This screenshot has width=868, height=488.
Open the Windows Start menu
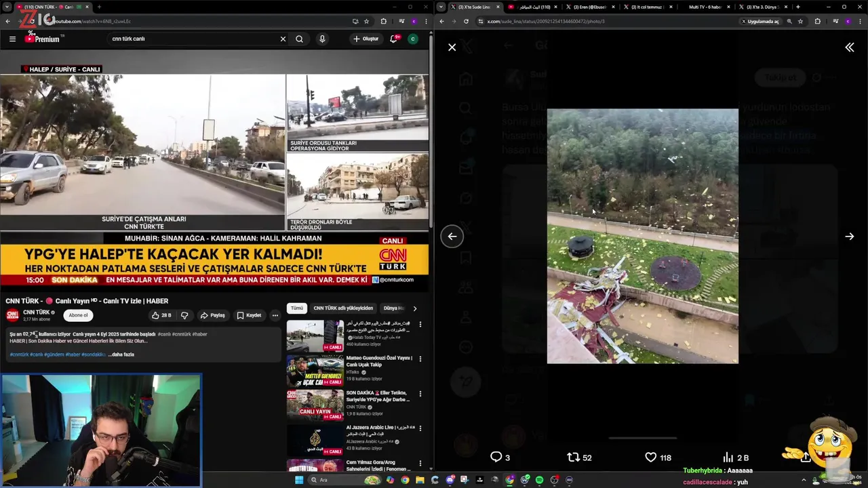pos(299,480)
